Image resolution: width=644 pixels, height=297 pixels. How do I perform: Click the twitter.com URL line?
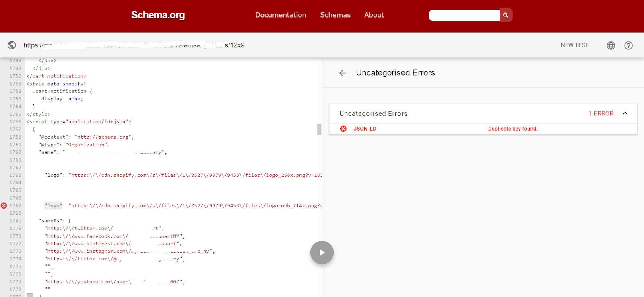pos(104,228)
